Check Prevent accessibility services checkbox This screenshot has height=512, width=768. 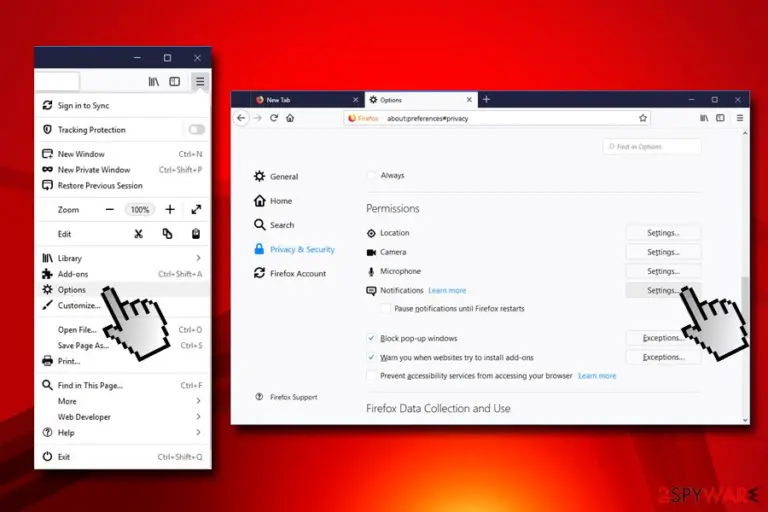click(x=371, y=376)
